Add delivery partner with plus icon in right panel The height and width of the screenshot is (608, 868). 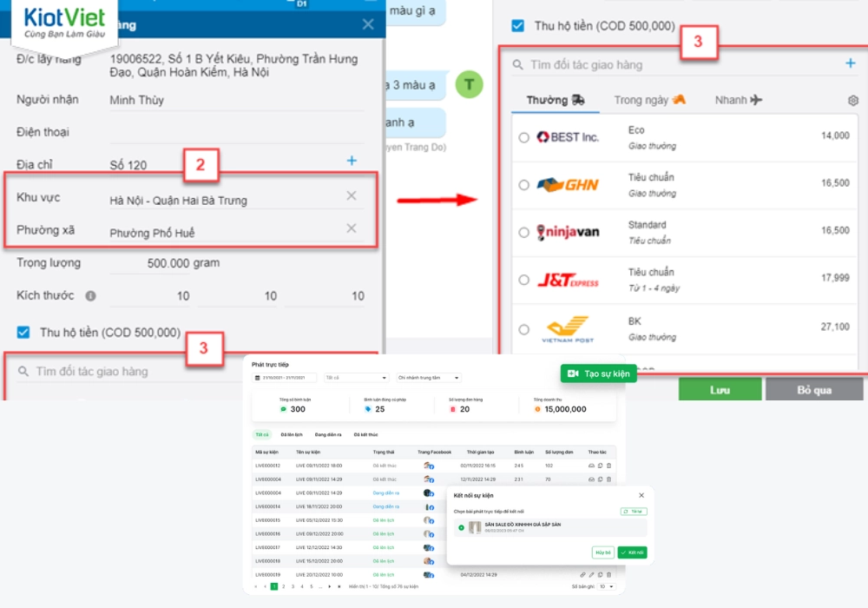click(851, 63)
